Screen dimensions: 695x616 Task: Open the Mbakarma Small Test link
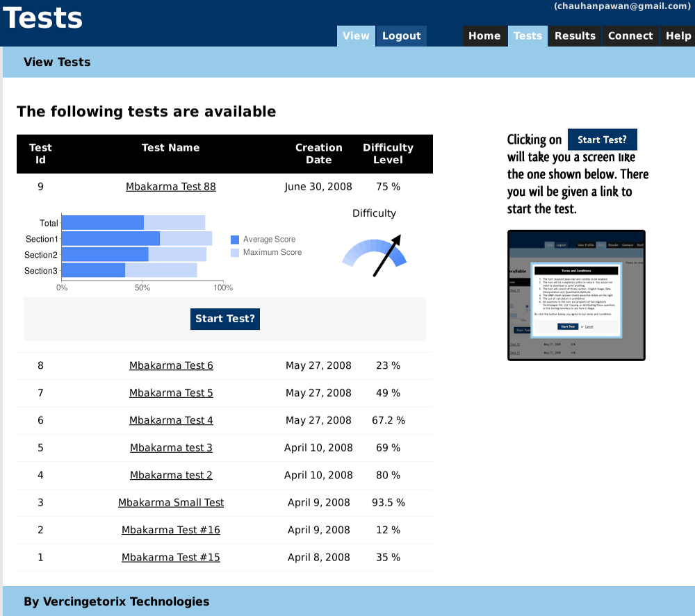click(x=171, y=503)
